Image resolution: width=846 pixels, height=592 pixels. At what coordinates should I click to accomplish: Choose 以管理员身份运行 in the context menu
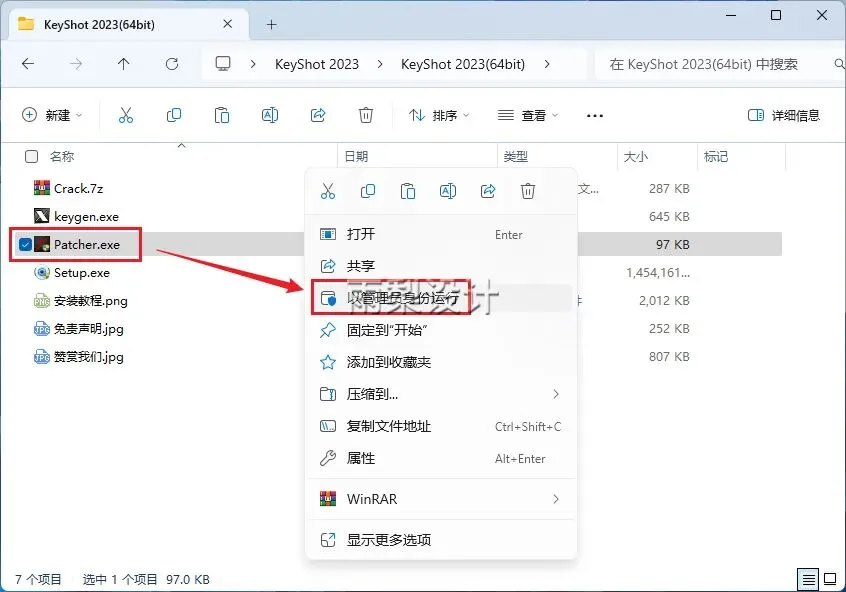(441, 298)
